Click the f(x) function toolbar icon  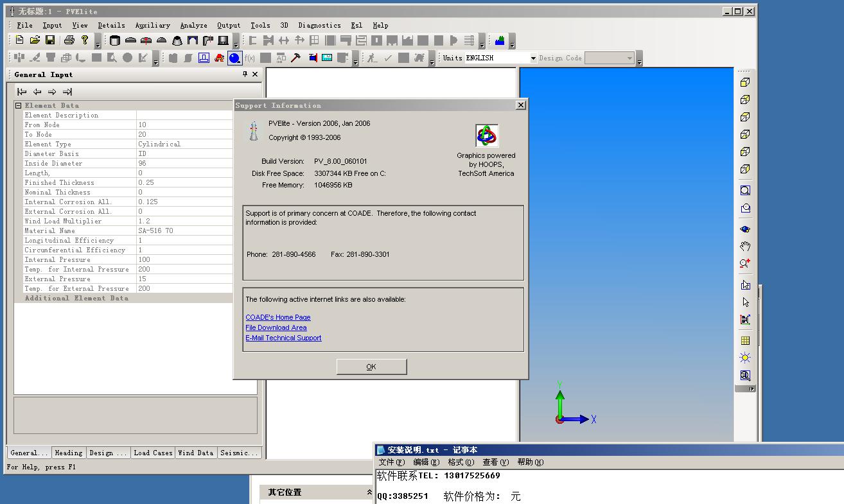tap(250, 58)
